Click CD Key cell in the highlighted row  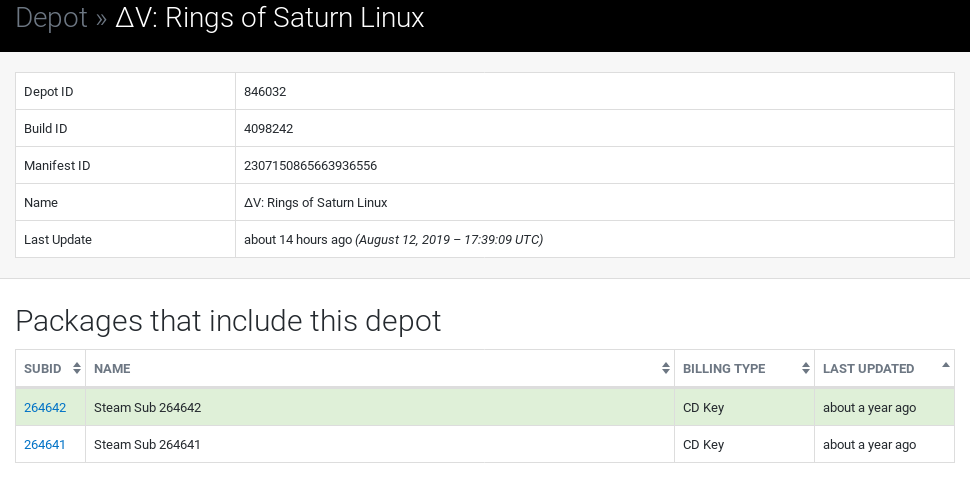703,408
